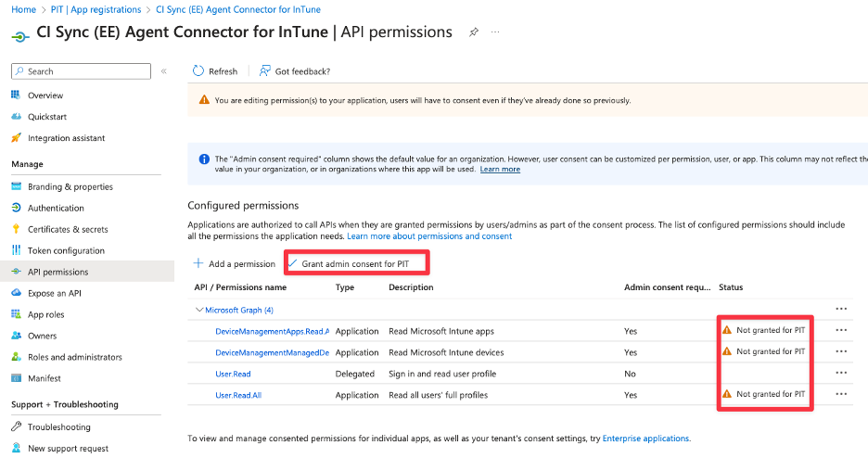Click the Token configuration bars icon
This screenshot has width=868, height=458.
tap(16, 250)
